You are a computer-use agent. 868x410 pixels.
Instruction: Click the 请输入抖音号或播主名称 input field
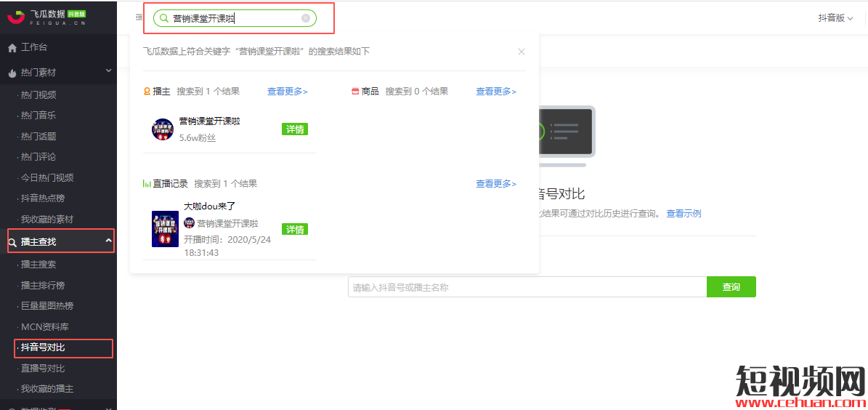click(527, 287)
